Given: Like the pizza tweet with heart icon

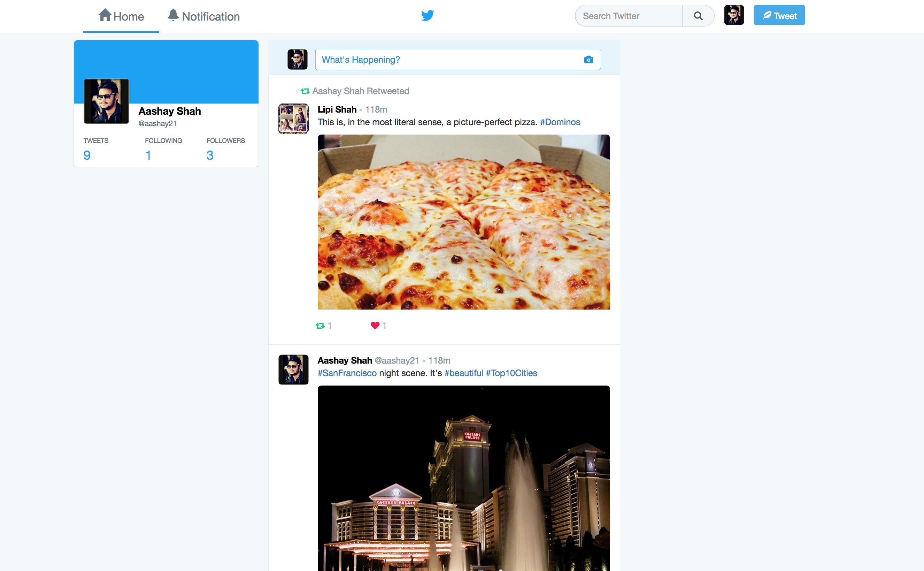Looking at the screenshot, I should (375, 326).
